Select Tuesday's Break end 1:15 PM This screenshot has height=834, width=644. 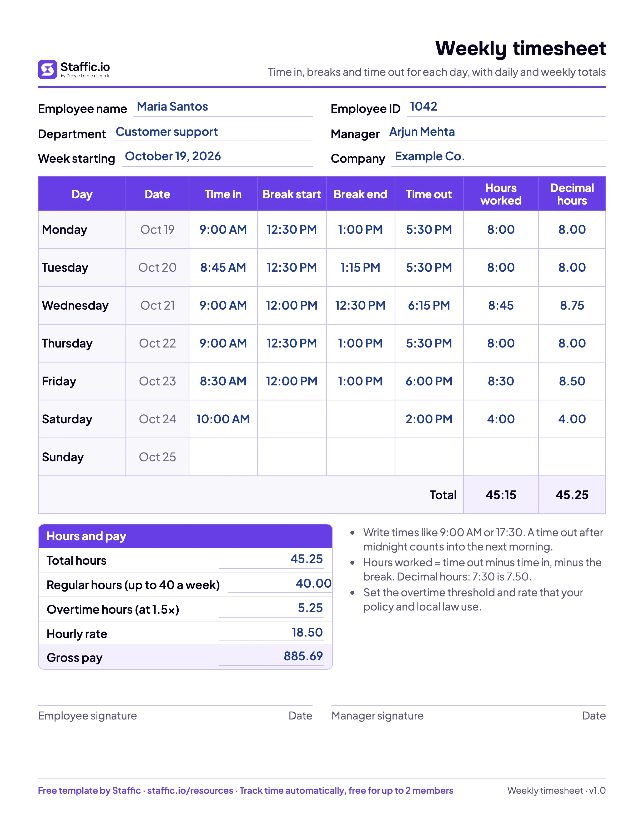[x=360, y=267]
